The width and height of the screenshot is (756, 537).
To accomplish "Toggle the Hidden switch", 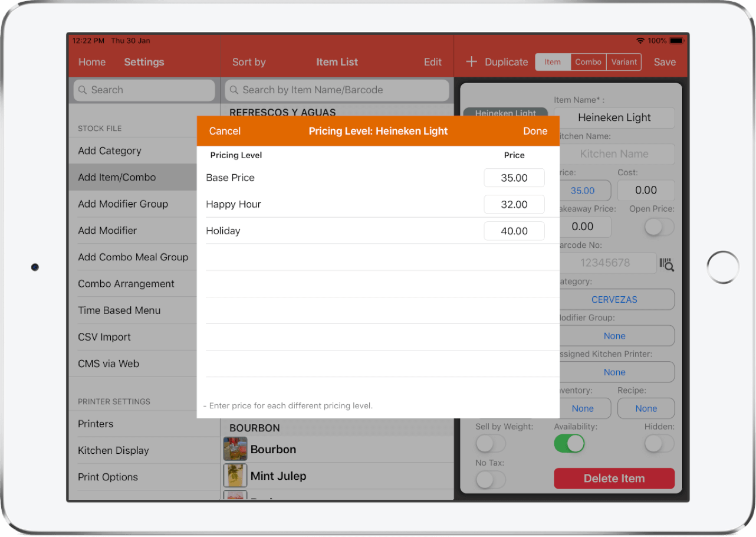I will (x=659, y=444).
